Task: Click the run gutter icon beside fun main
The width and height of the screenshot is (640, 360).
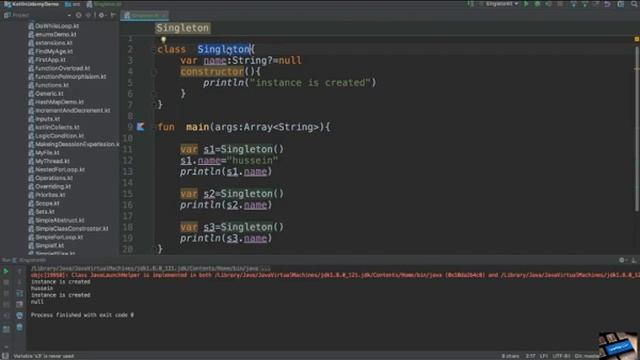Action: (x=140, y=127)
